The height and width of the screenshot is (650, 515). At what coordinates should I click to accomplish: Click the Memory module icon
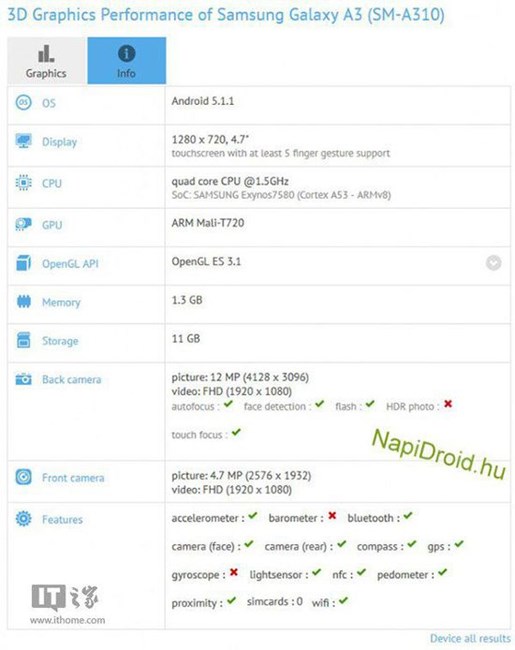pyautogui.click(x=23, y=301)
